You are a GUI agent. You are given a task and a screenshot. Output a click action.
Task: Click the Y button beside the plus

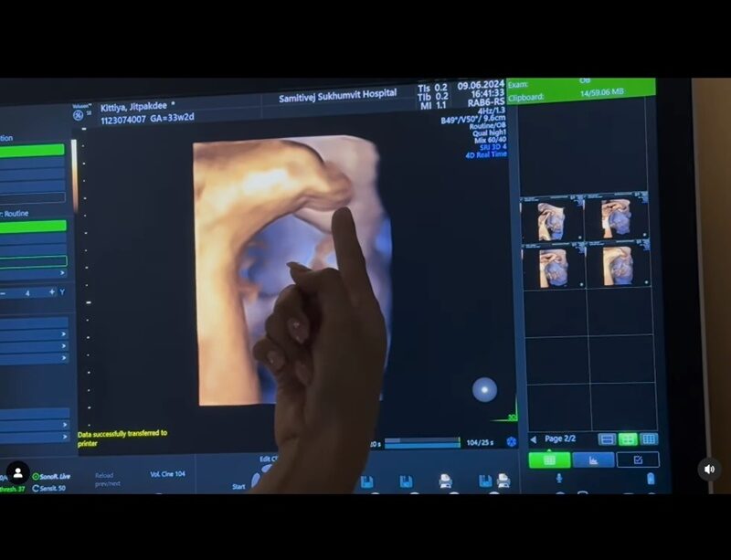pyautogui.click(x=62, y=292)
